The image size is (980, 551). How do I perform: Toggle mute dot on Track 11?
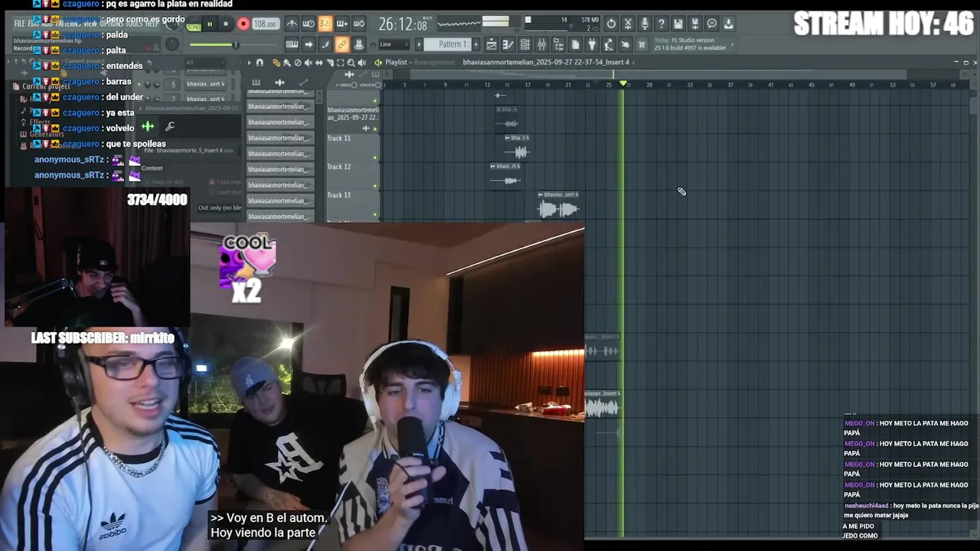375,158
